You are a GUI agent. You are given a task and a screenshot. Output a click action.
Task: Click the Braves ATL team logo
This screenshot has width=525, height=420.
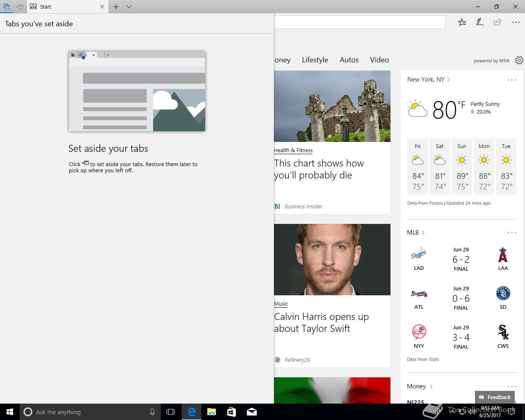[x=419, y=294]
